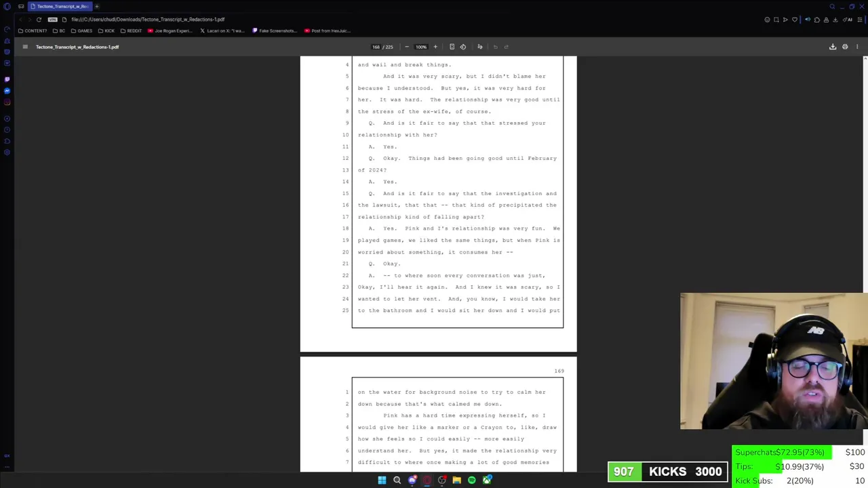This screenshot has height=488, width=868.
Task: Click the streamer webcam overlay
Action: 774,361
